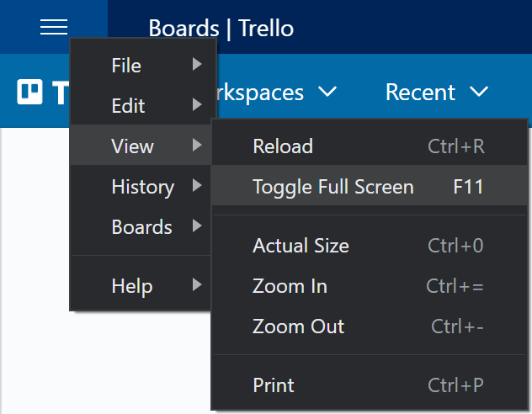The height and width of the screenshot is (414, 532).
Task: Select the View menu item
Action: point(132,146)
